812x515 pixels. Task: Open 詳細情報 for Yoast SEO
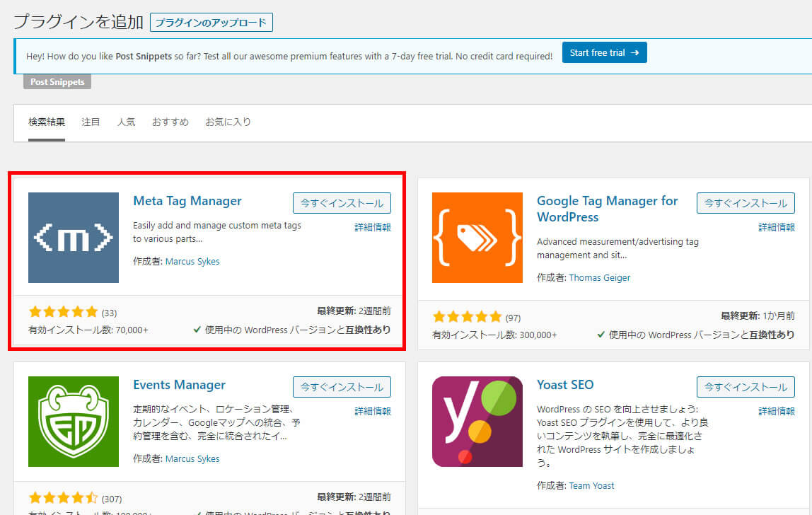click(x=776, y=410)
